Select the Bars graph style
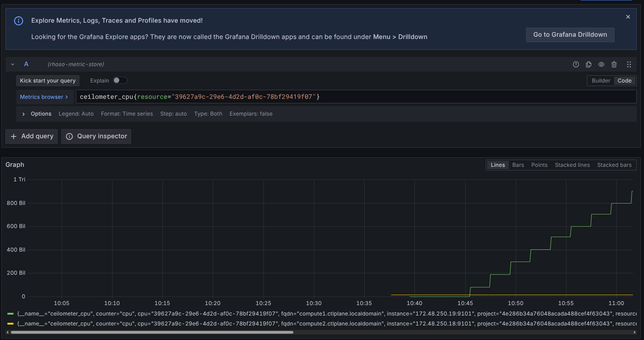The width and height of the screenshot is (644, 340). tap(518, 165)
